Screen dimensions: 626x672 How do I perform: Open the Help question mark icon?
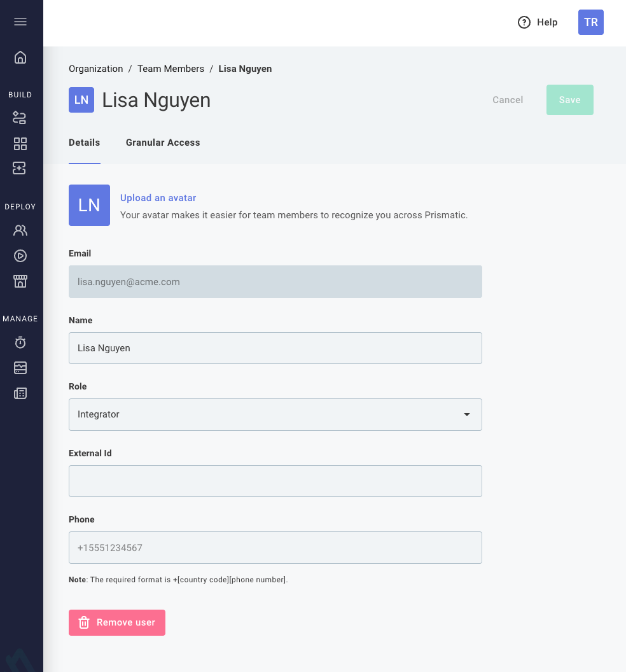pos(523,22)
